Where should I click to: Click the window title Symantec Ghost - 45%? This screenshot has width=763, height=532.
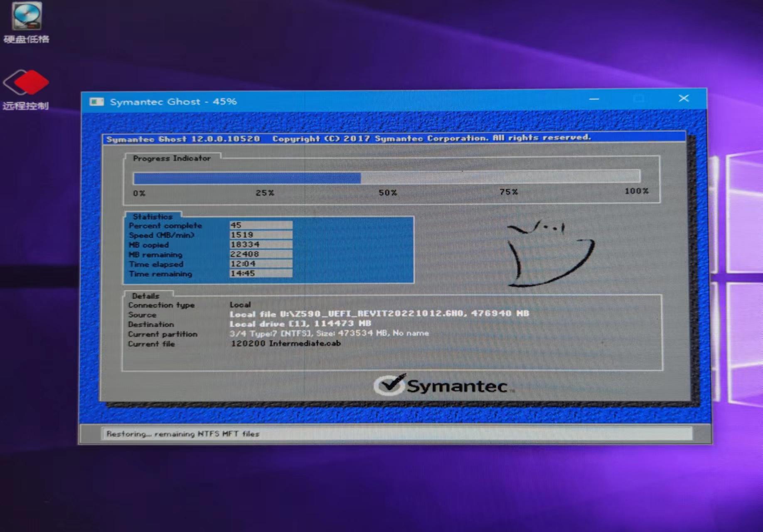tap(173, 101)
